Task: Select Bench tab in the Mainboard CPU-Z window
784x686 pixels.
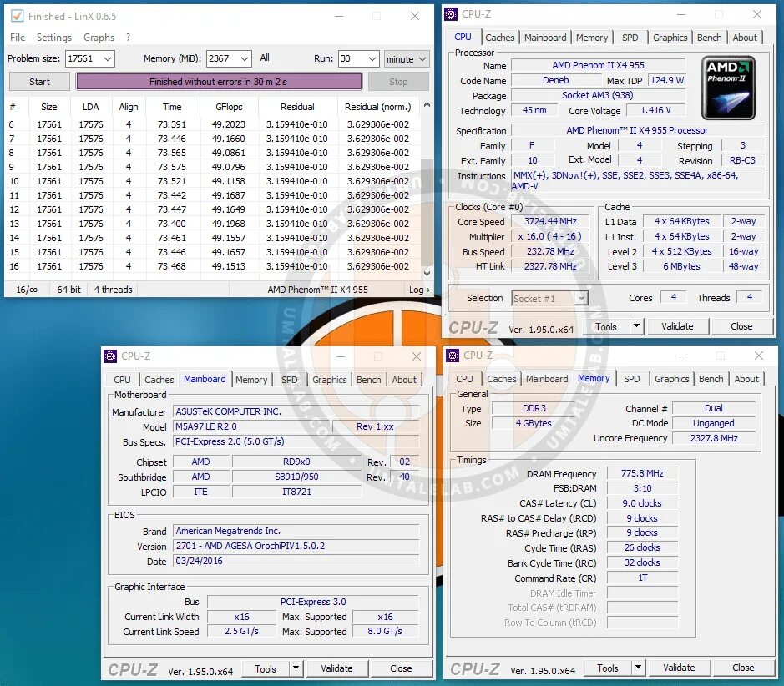Action: pos(368,380)
